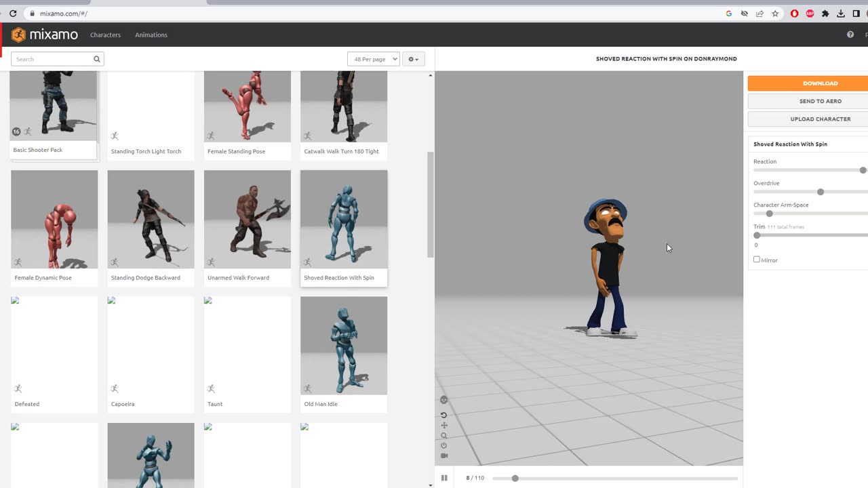Toggle skeleton view skull icon
This screenshot has width=868, height=488.
pos(444,400)
